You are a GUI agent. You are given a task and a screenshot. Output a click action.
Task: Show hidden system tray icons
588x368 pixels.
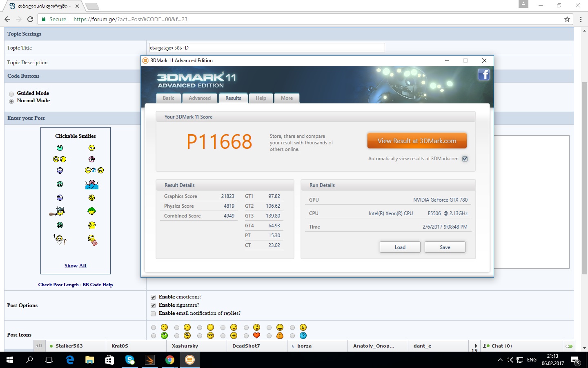coord(500,360)
